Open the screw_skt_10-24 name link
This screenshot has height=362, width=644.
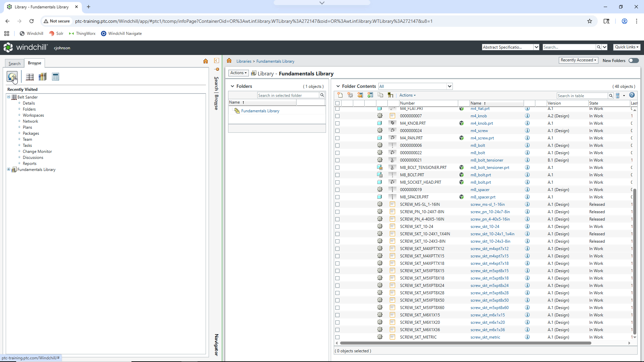tap(485, 227)
